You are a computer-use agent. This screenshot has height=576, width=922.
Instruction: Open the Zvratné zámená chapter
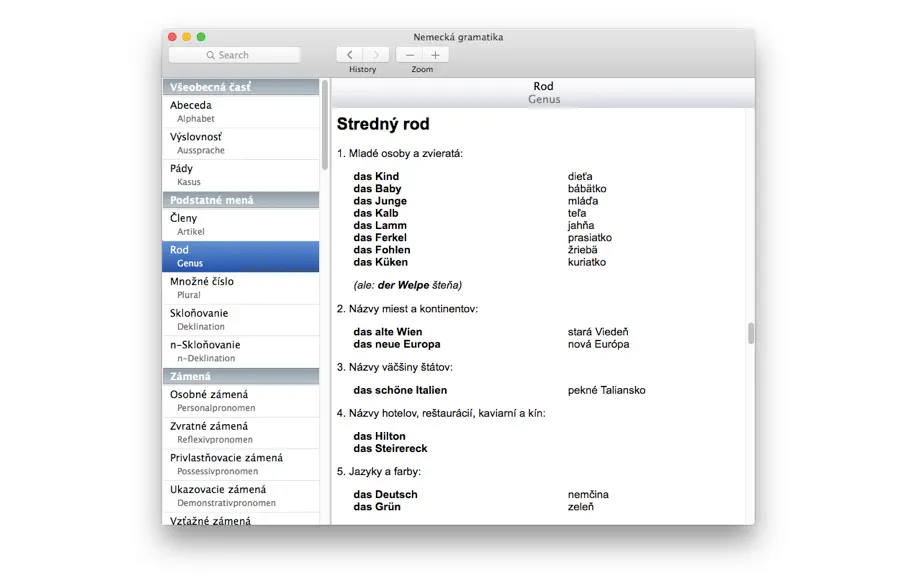point(241,433)
